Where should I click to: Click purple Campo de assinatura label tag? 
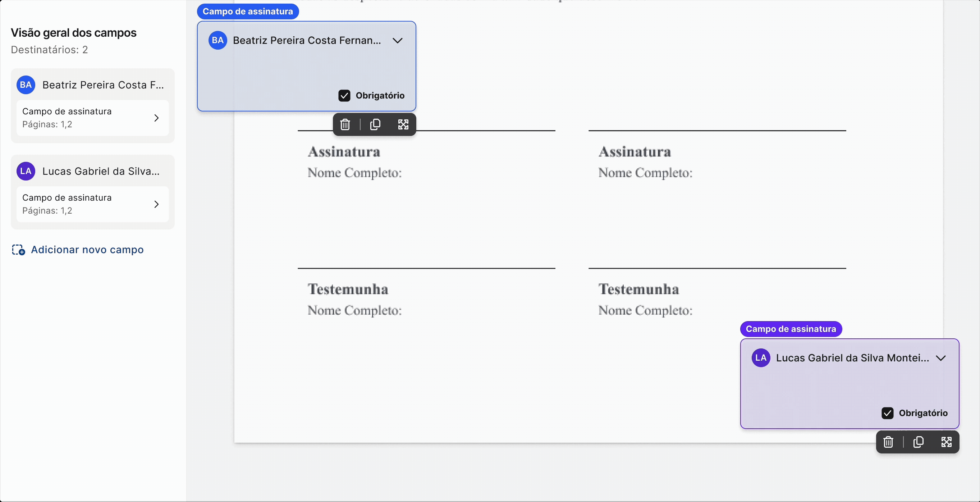pyautogui.click(x=791, y=329)
